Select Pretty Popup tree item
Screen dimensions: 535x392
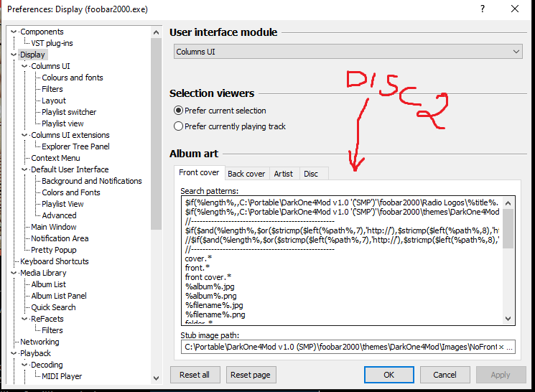point(54,250)
